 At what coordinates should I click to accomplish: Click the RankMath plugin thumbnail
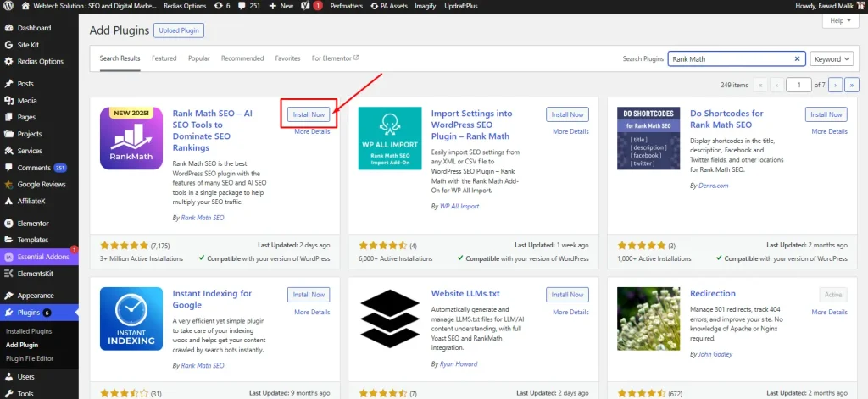click(x=131, y=138)
